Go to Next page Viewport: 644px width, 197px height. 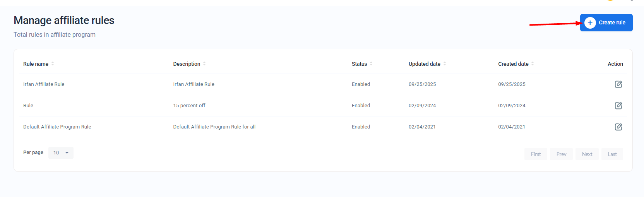pos(587,154)
